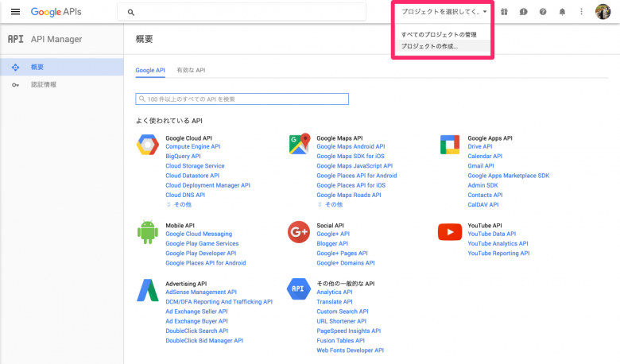Select 概要 in the sidebar

[x=62, y=68]
